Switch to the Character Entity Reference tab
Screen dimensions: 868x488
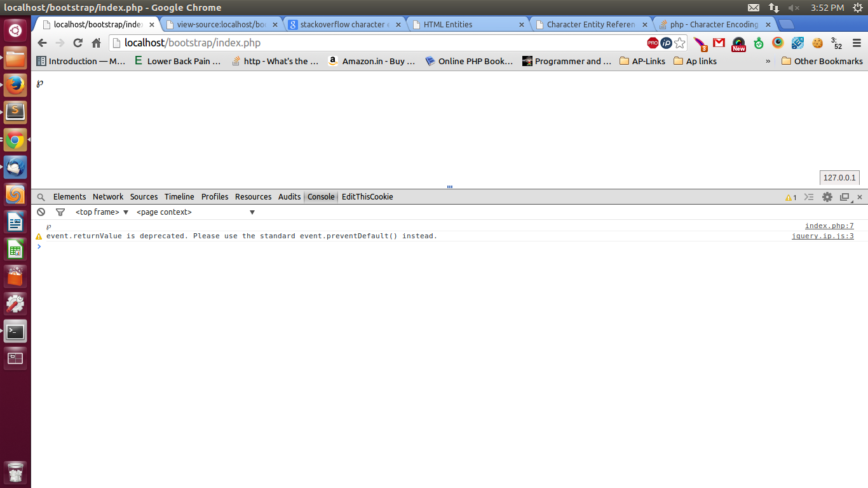tap(591, 24)
